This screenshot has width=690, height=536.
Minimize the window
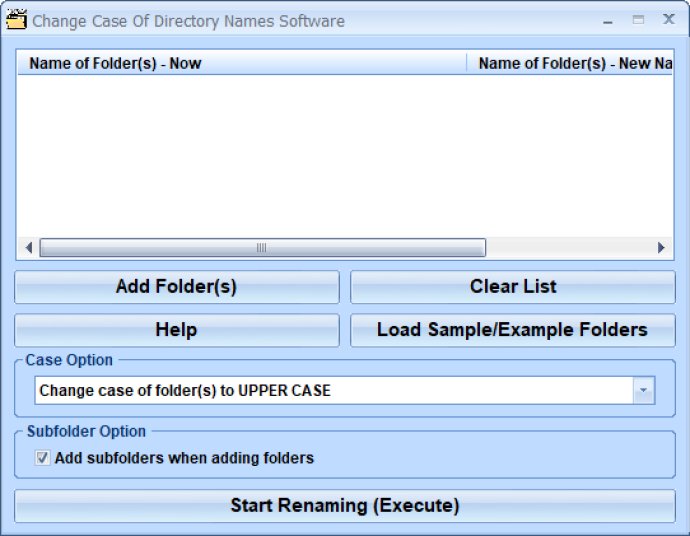pos(608,20)
